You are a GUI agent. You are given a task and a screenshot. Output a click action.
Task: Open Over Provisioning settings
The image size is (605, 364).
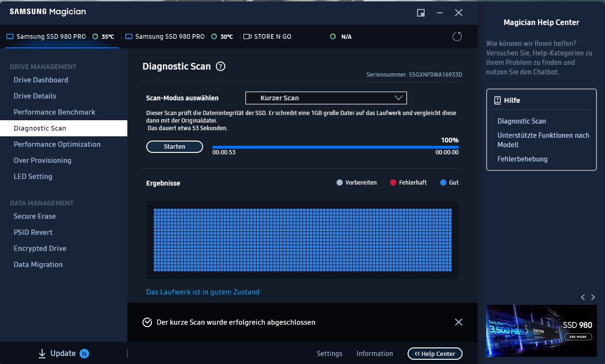coord(43,160)
